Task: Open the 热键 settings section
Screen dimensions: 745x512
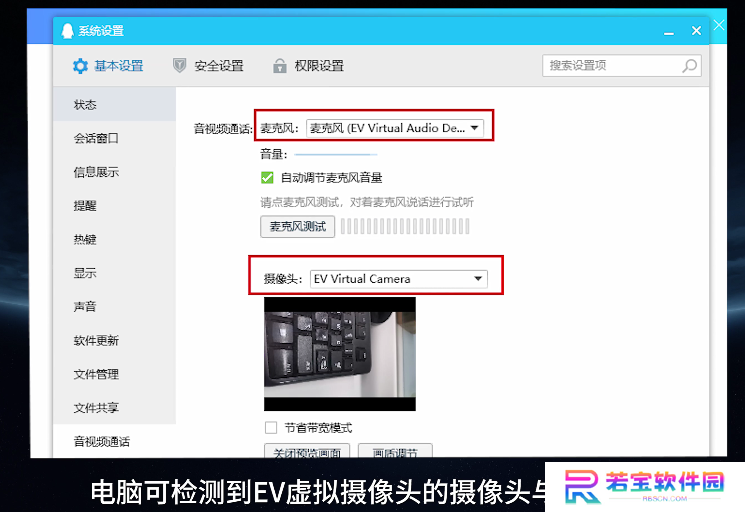Action: 115,239
